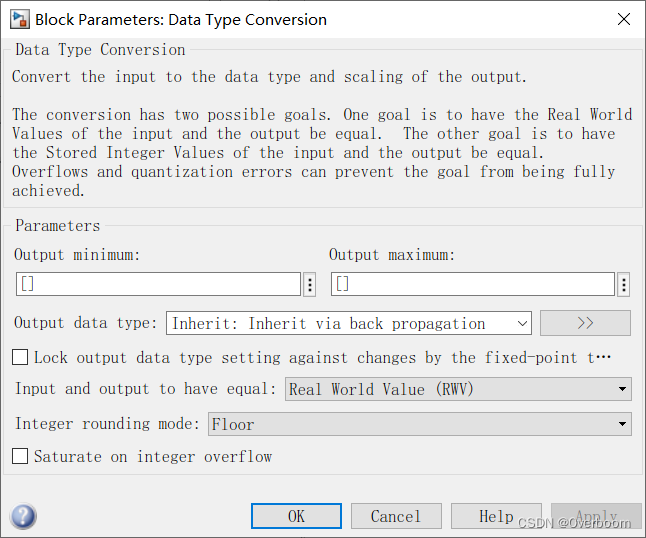Show data type assistant with >> button
This screenshot has height=538, width=646.
(585, 323)
